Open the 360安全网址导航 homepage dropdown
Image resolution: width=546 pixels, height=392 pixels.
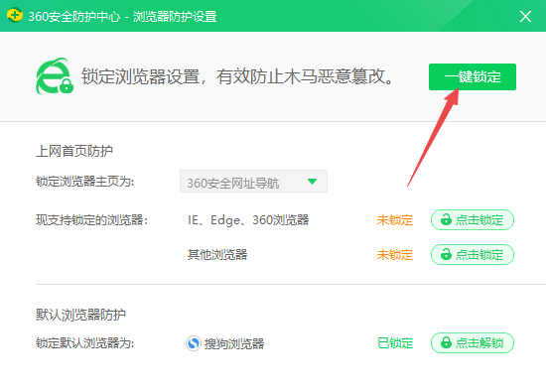(253, 182)
